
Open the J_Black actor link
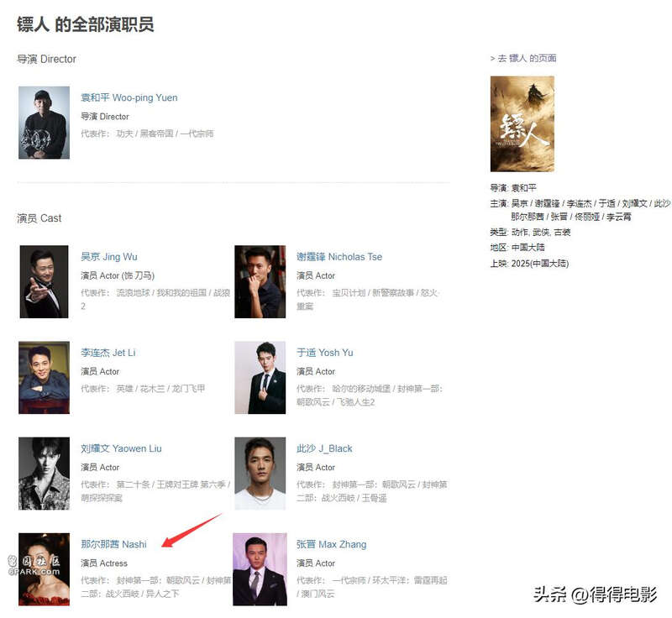[x=324, y=449]
